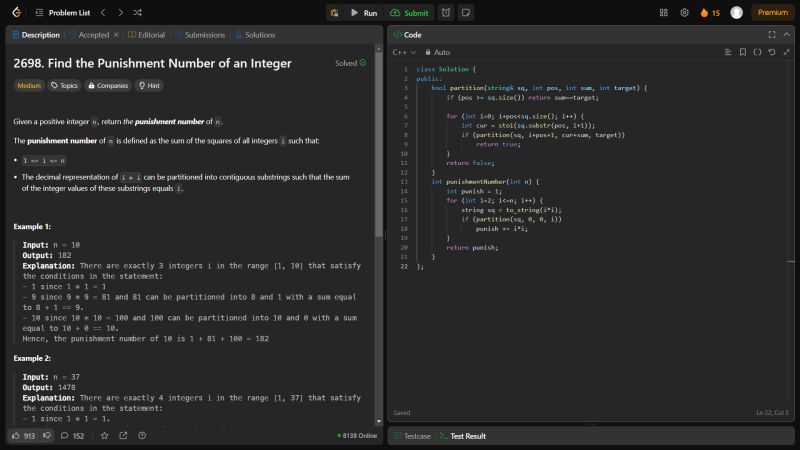Switch to the Editorial tab
Screen dimensions: 800x450
[146, 34]
